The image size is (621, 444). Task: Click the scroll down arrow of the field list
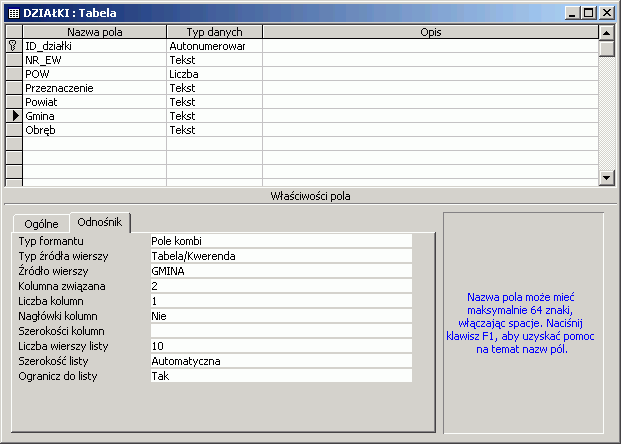(x=606, y=177)
